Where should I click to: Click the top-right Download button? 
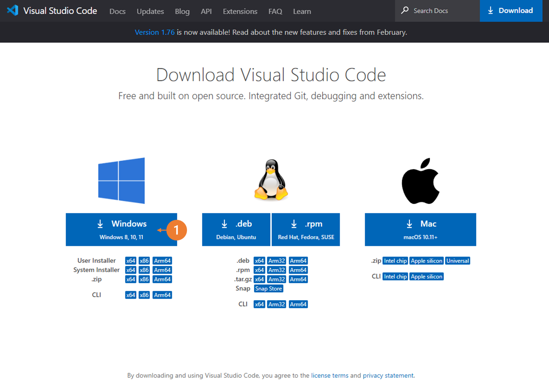(511, 11)
